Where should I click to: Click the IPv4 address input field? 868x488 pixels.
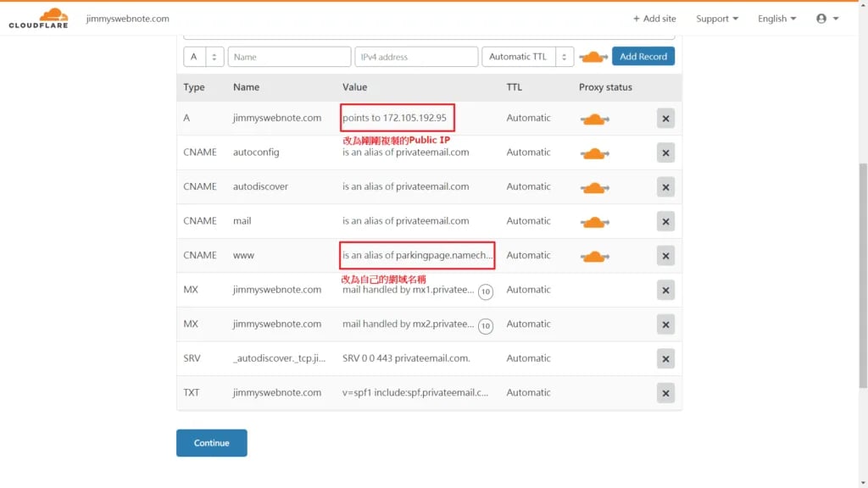416,57
